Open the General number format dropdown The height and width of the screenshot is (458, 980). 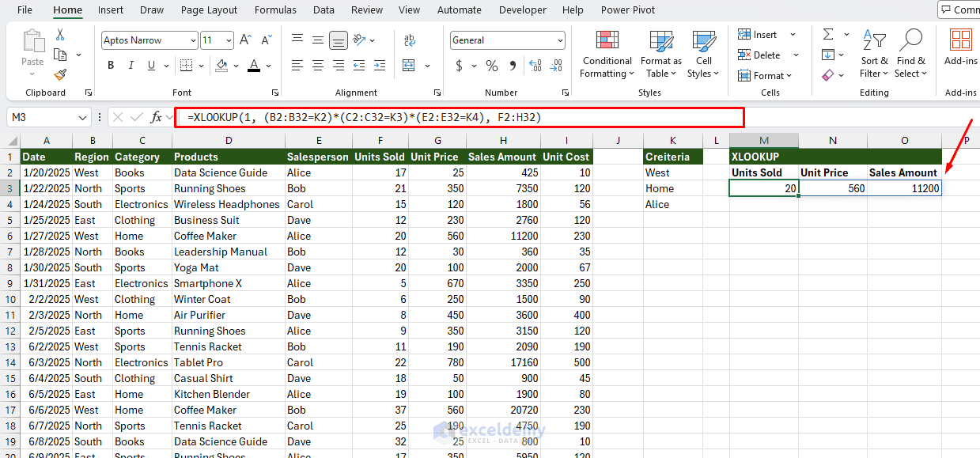560,40
